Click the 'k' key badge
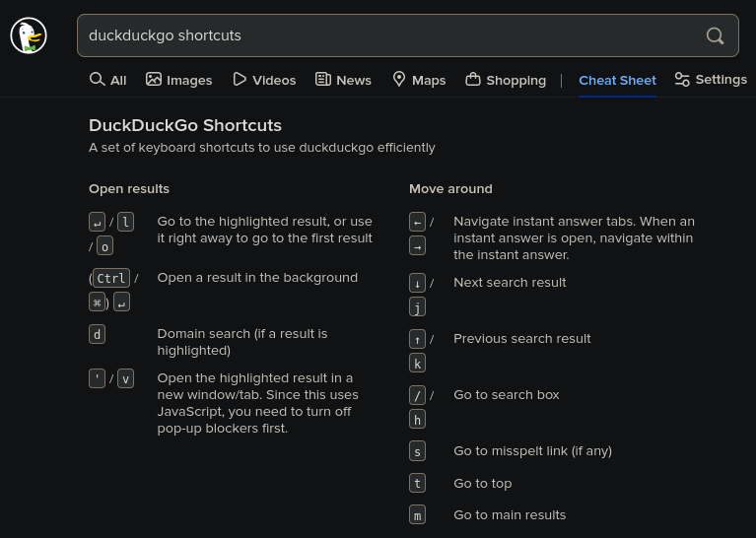The width and height of the screenshot is (756, 538). click(418, 363)
